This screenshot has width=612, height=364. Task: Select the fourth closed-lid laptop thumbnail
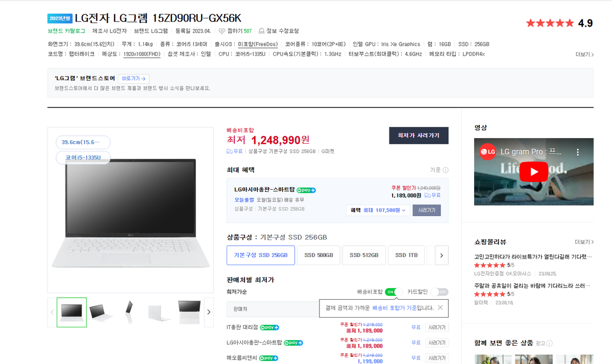[x=160, y=312]
